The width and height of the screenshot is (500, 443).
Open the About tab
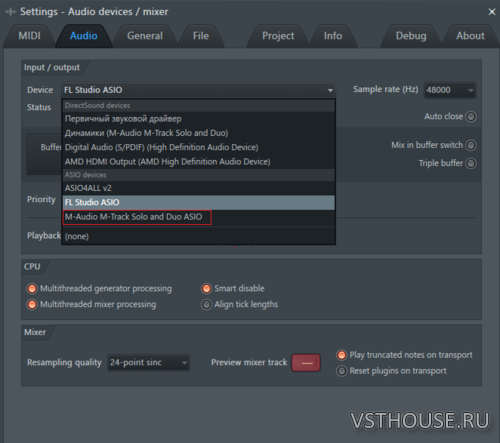pos(470,36)
